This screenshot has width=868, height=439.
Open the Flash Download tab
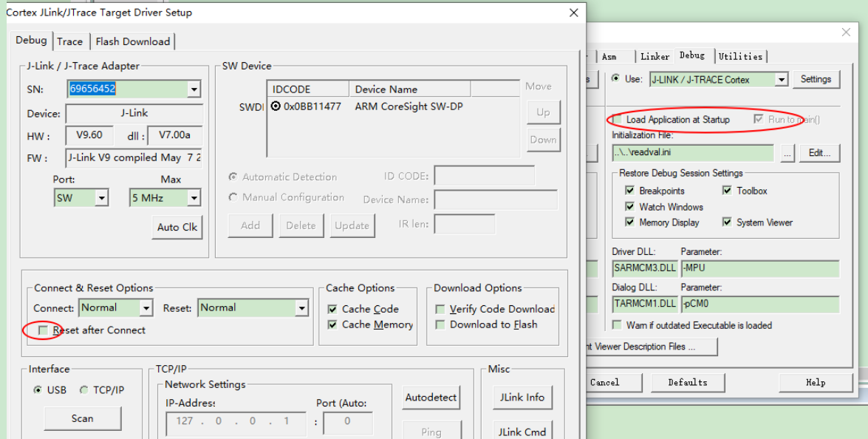(x=133, y=41)
